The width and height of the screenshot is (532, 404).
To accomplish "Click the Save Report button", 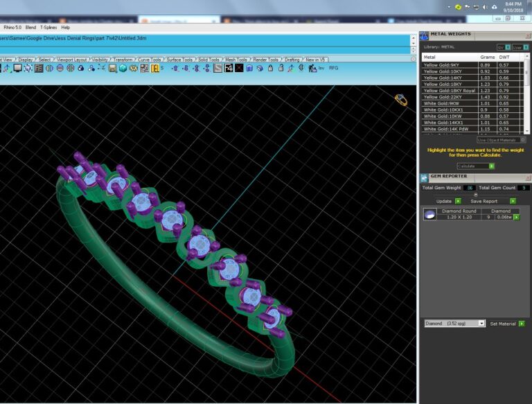I will pos(493,202).
